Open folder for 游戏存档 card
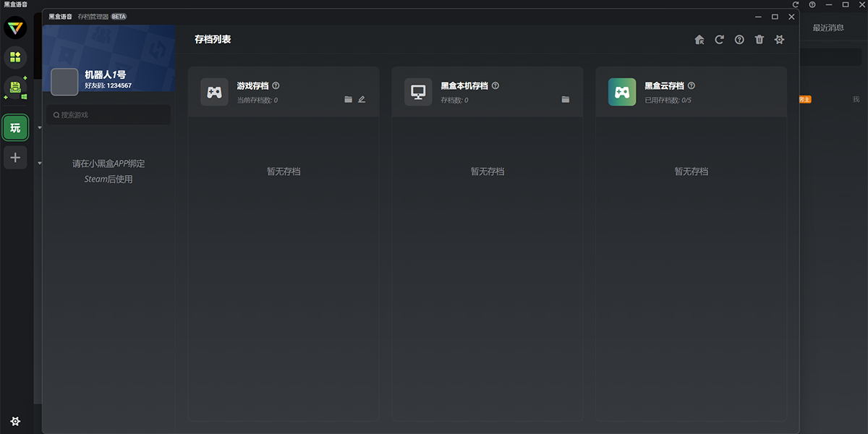Viewport: 868px width, 434px height. pyautogui.click(x=348, y=100)
